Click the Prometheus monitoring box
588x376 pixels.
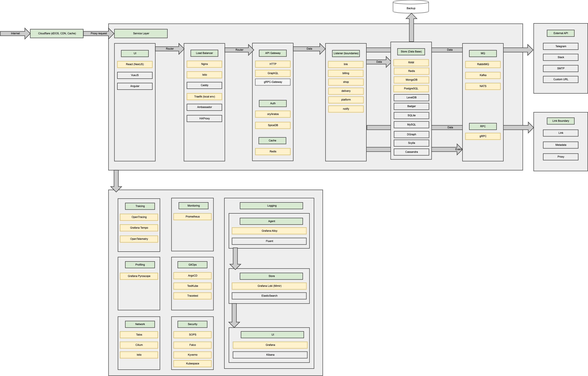click(x=192, y=217)
